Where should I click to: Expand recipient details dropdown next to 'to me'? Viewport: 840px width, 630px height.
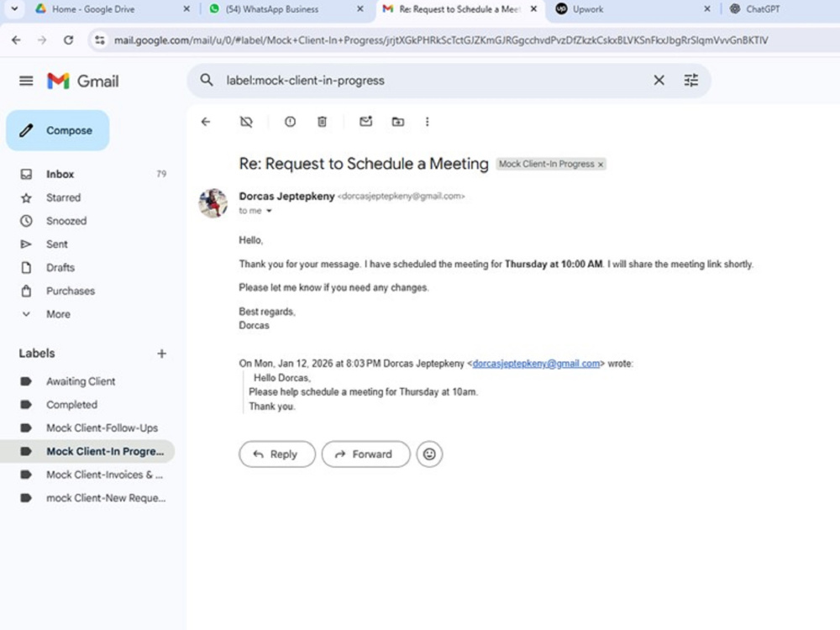(x=269, y=211)
